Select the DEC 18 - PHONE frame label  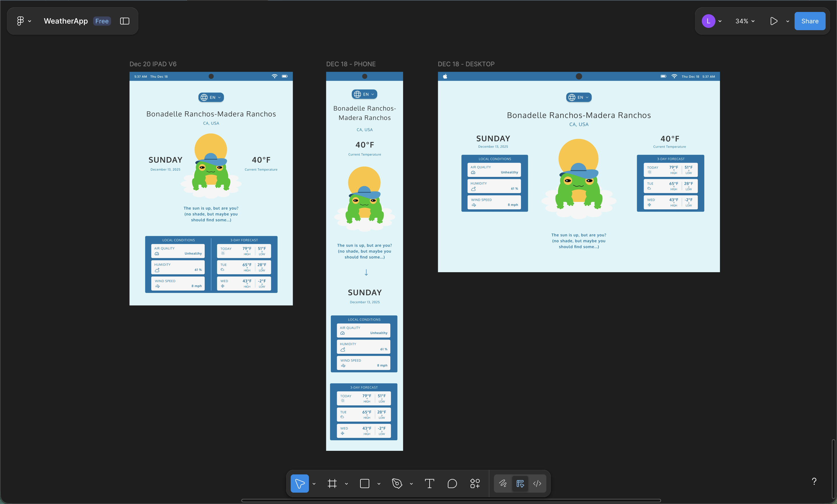tap(350, 64)
